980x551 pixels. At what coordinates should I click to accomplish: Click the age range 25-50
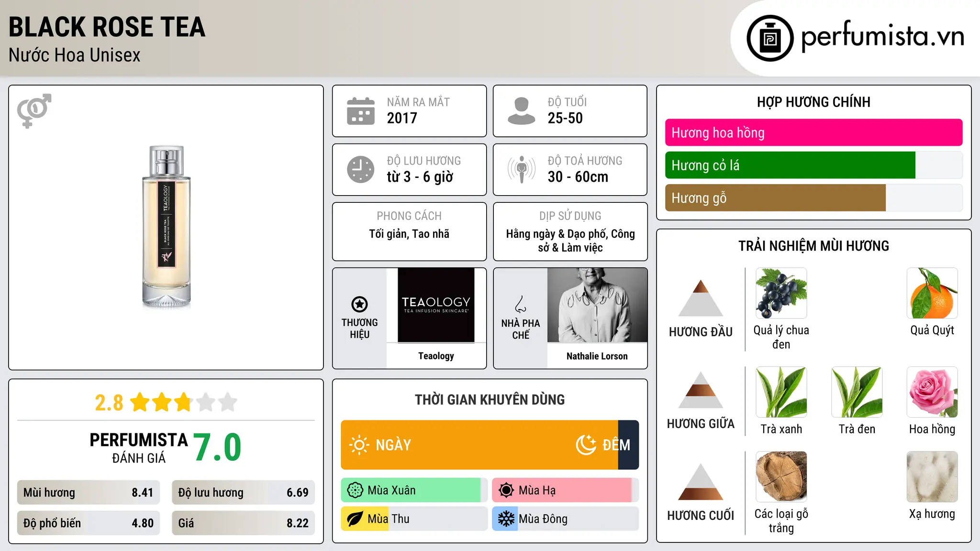tap(565, 118)
